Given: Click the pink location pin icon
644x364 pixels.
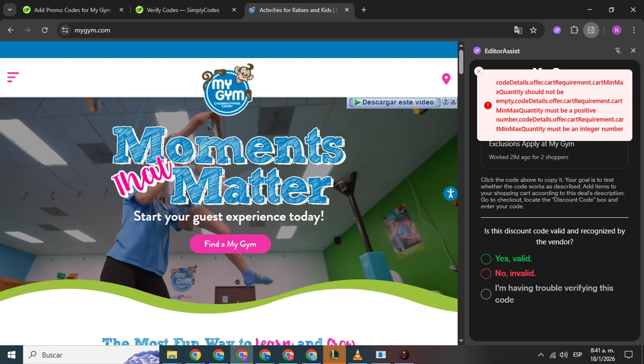Looking at the screenshot, I should [x=446, y=79].
